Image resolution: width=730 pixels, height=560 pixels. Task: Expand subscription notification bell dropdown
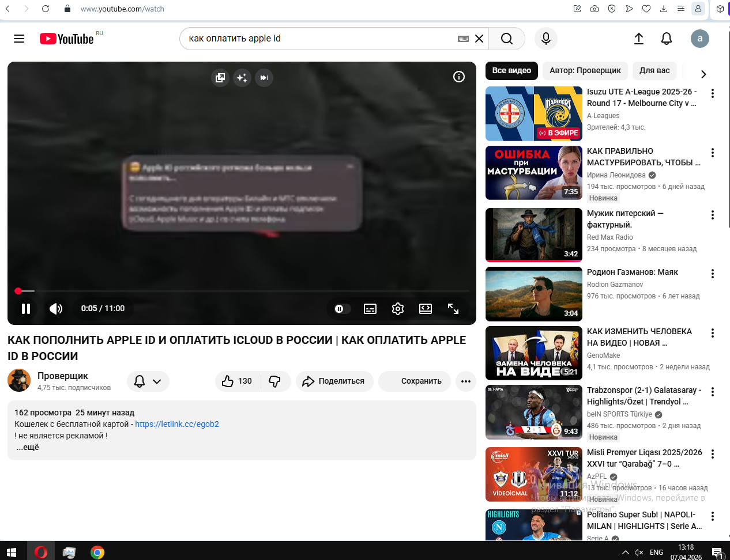click(148, 381)
